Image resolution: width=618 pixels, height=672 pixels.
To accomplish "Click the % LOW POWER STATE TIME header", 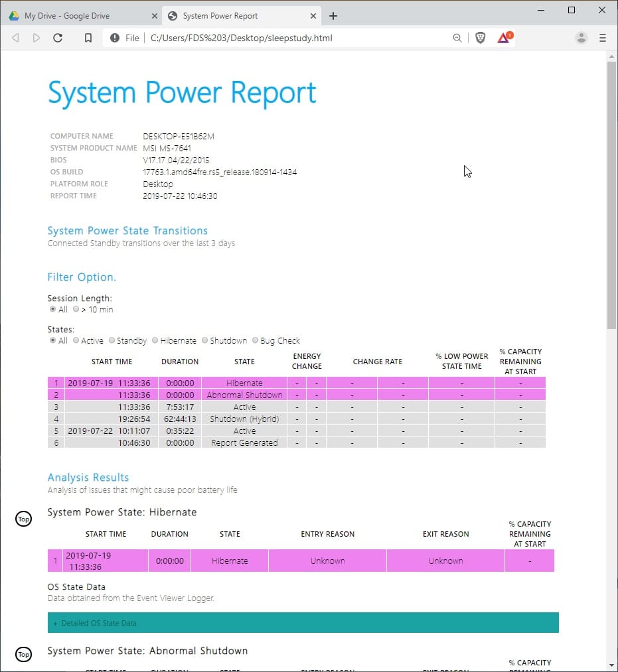I will point(462,362).
